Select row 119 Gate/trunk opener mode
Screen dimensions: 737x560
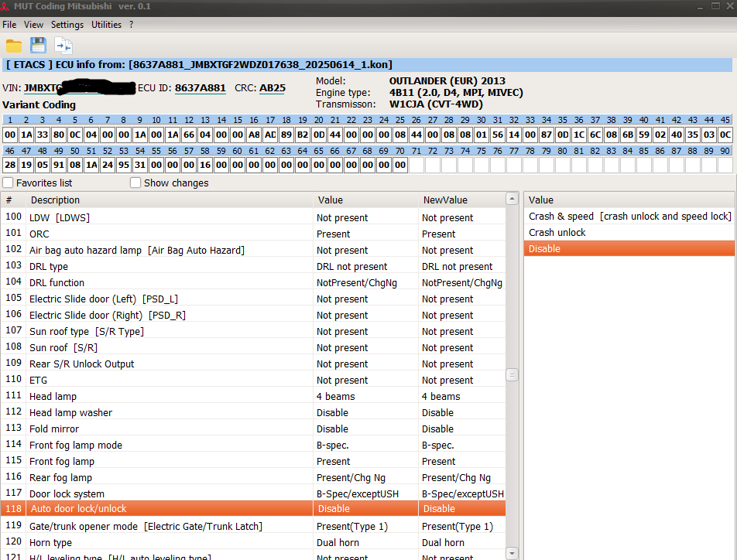253,526
